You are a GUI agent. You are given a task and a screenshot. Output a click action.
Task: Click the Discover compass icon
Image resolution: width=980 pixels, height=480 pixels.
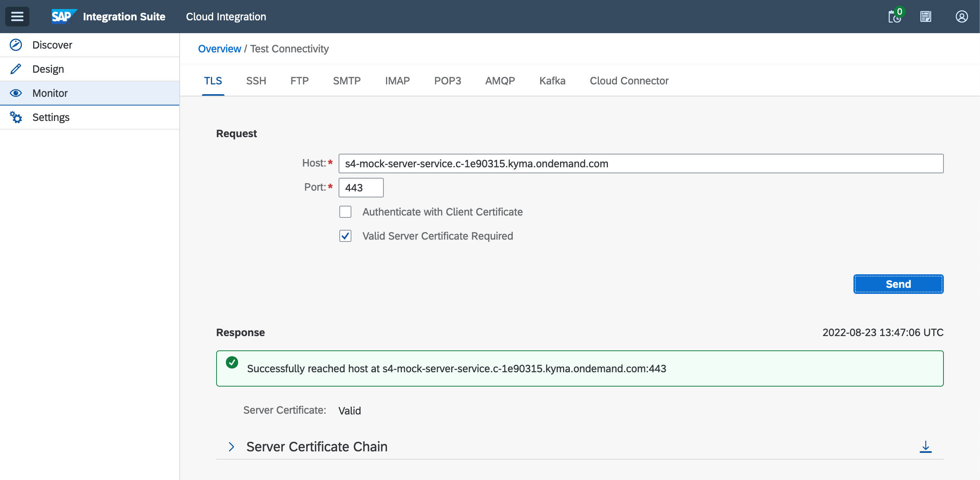[16, 45]
